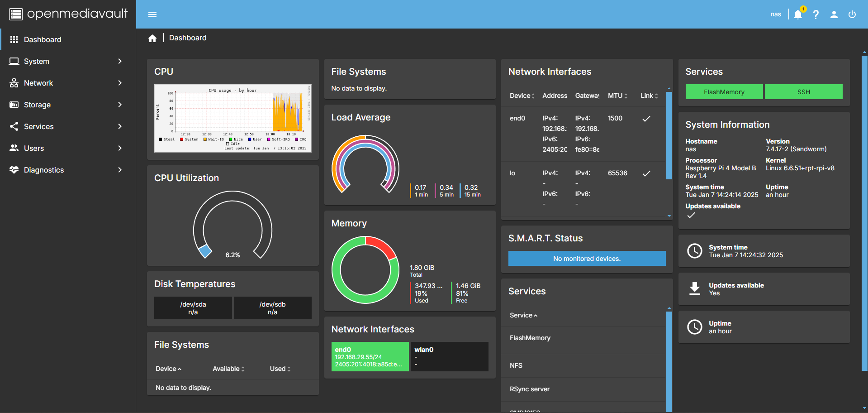
Task: Expand the Users menu chevron
Action: (120, 148)
